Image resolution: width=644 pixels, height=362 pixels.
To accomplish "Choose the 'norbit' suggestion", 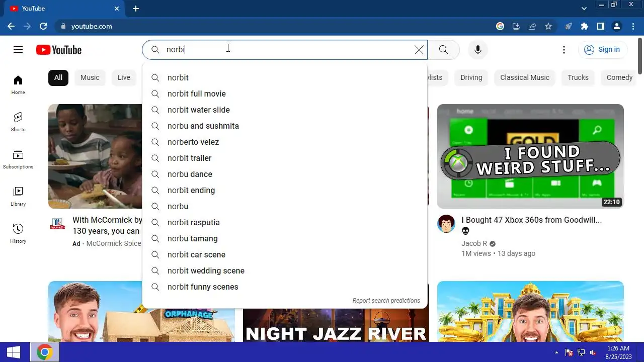I will pyautogui.click(x=285, y=77).
